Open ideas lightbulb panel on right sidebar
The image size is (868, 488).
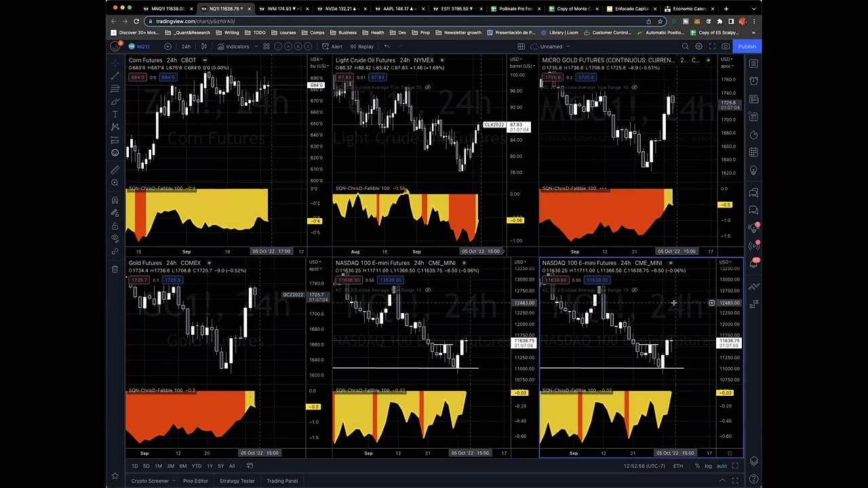click(x=753, y=170)
